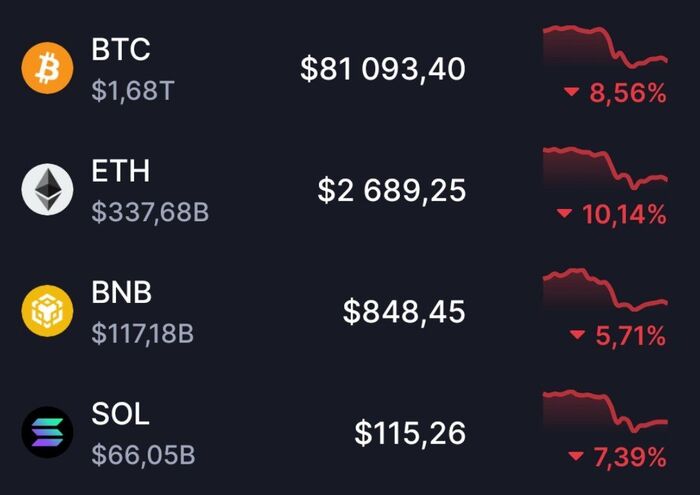Click the Ethereum diamond logo icon

[x=48, y=189]
